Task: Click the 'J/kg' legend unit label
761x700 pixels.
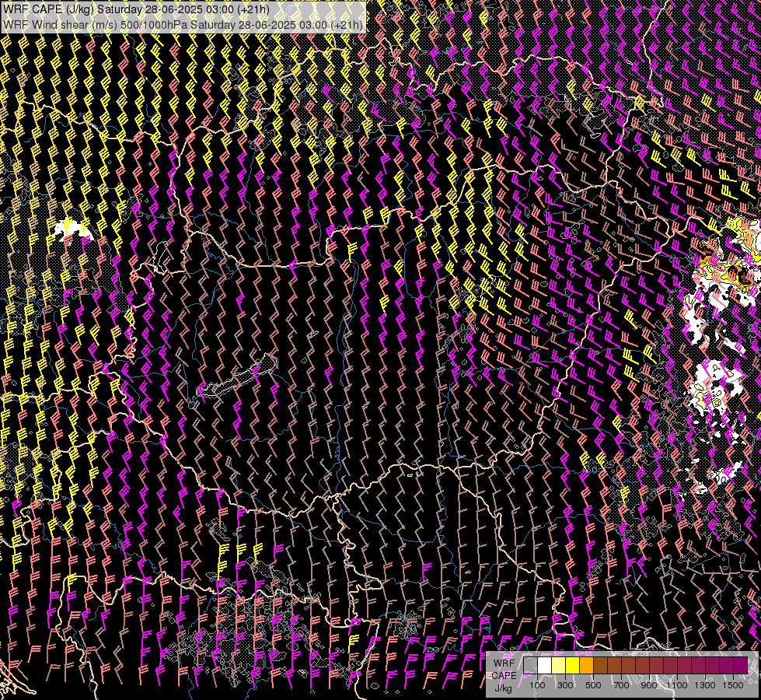Action: 503,688
